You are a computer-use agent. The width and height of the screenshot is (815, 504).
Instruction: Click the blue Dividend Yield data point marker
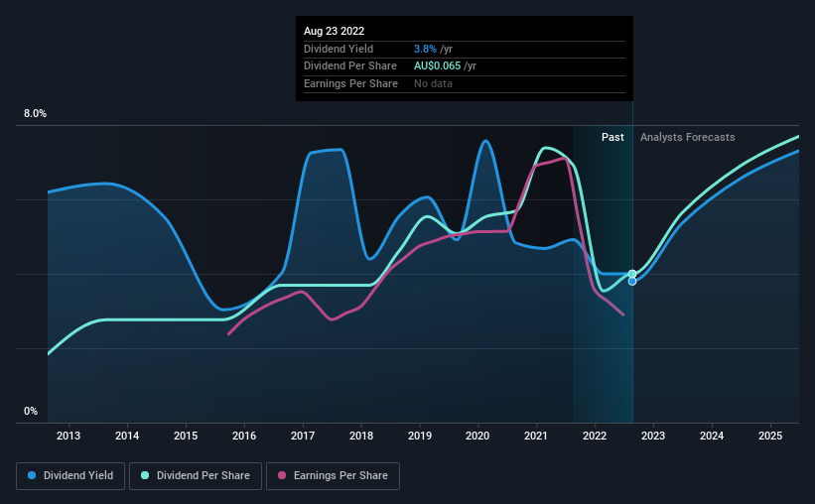[x=632, y=281]
